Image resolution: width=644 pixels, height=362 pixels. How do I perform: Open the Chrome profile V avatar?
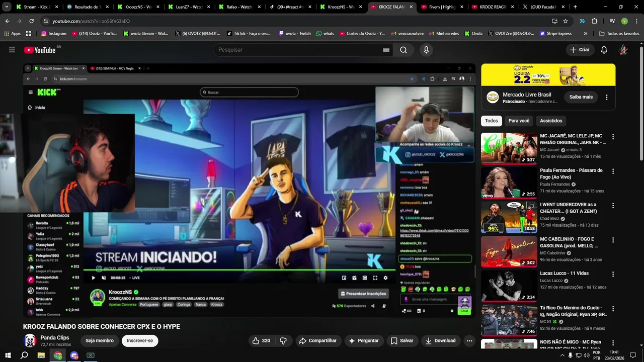click(624, 21)
